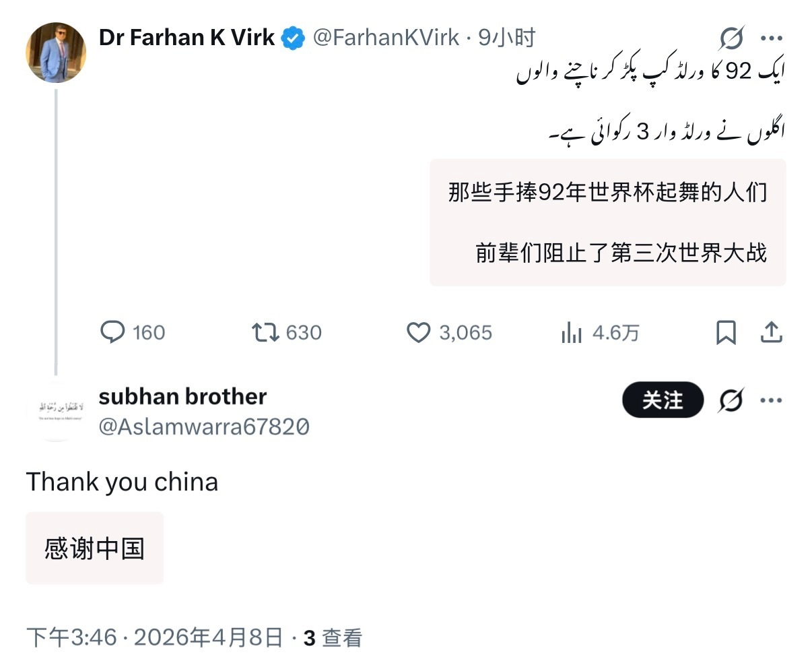Click the blue verified badge next to Dr Farhan

[292, 38]
